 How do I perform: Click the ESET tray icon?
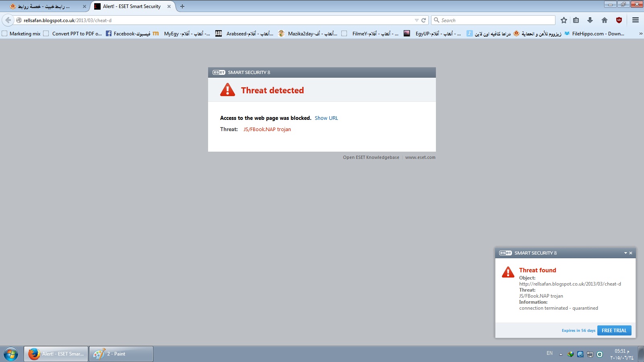pyautogui.click(x=600, y=354)
